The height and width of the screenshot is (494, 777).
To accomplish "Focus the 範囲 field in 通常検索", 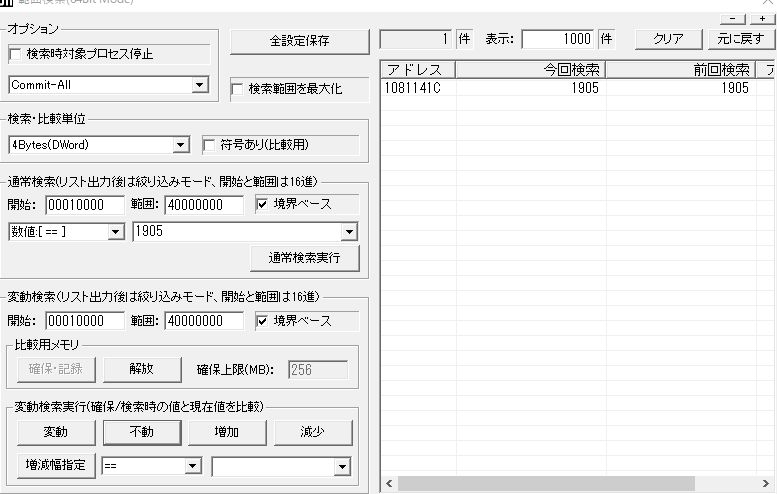I will 204,205.
